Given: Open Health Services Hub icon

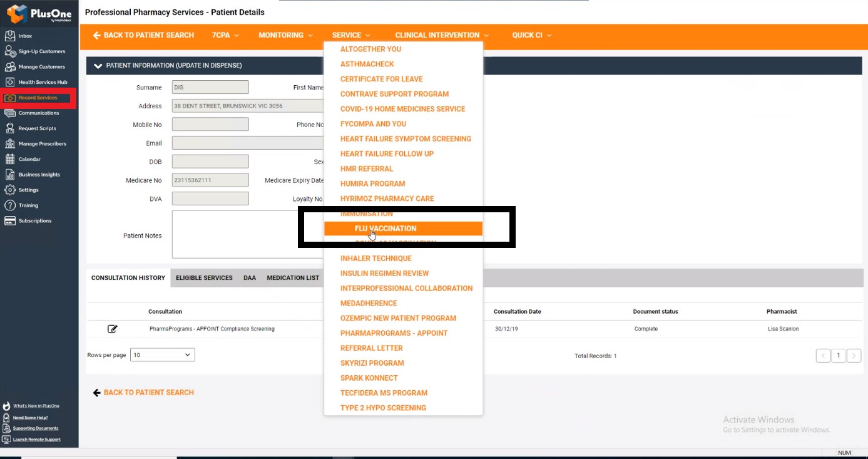Looking at the screenshot, I should 9,82.
